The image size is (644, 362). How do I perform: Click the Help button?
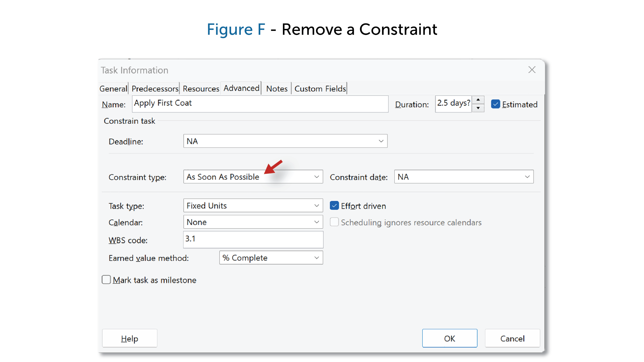tap(129, 338)
